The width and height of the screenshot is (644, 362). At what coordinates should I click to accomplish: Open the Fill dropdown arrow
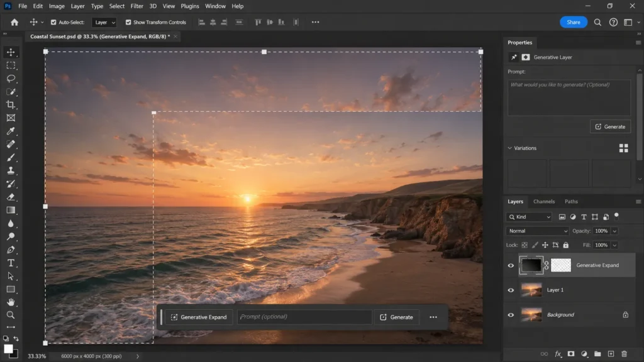point(615,245)
